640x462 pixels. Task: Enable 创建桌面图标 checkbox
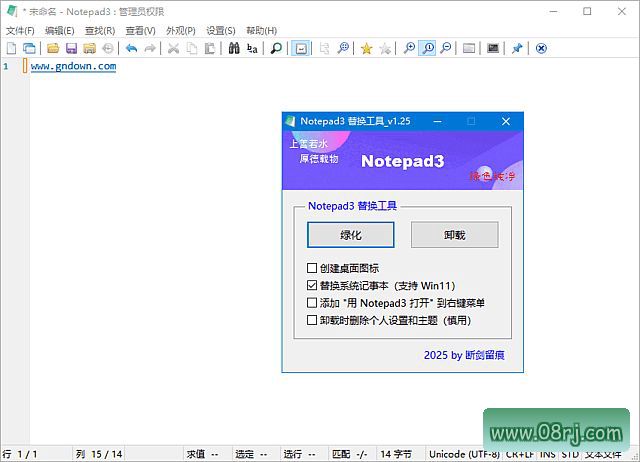click(312, 268)
